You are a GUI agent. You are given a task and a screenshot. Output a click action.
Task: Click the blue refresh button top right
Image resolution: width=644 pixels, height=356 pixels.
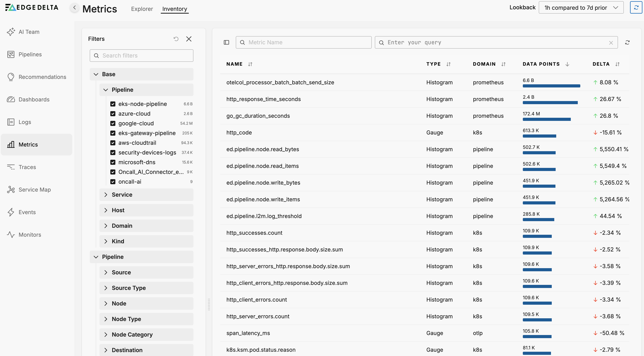(x=636, y=8)
